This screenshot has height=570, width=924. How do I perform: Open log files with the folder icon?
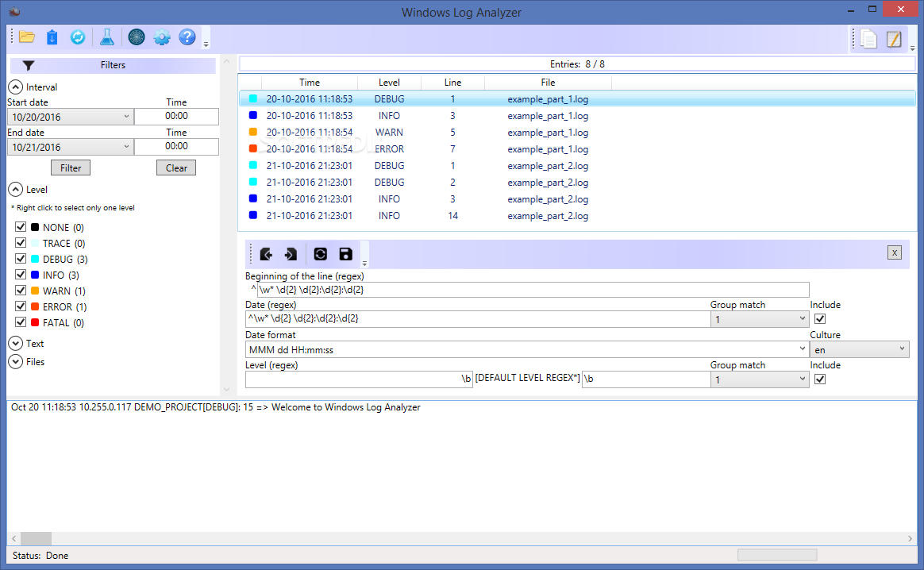click(x=26, y=37)
